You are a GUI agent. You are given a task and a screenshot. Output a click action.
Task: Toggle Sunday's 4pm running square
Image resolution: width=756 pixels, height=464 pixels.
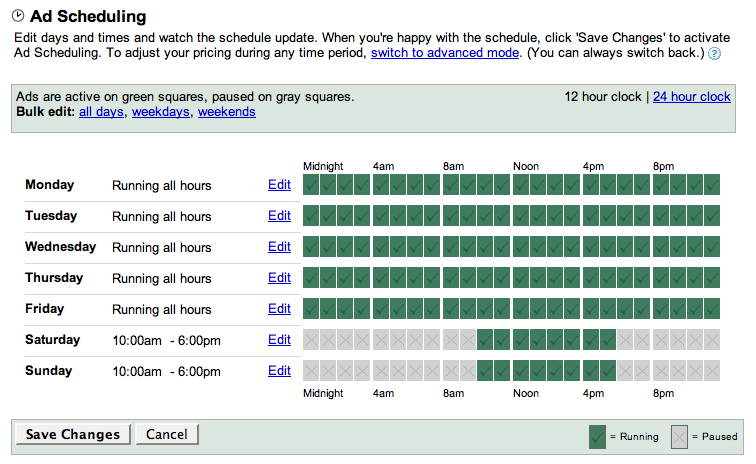(x=590, y=371)
